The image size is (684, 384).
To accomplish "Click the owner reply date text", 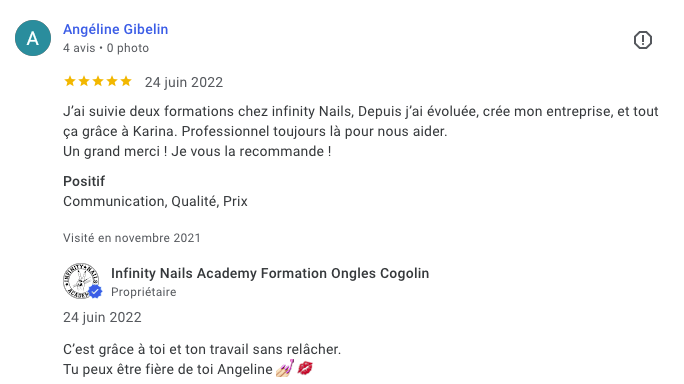I will coord(103,317).
